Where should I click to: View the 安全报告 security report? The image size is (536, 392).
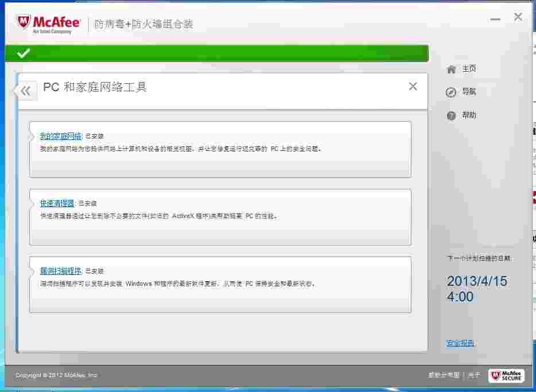(459, 343)
